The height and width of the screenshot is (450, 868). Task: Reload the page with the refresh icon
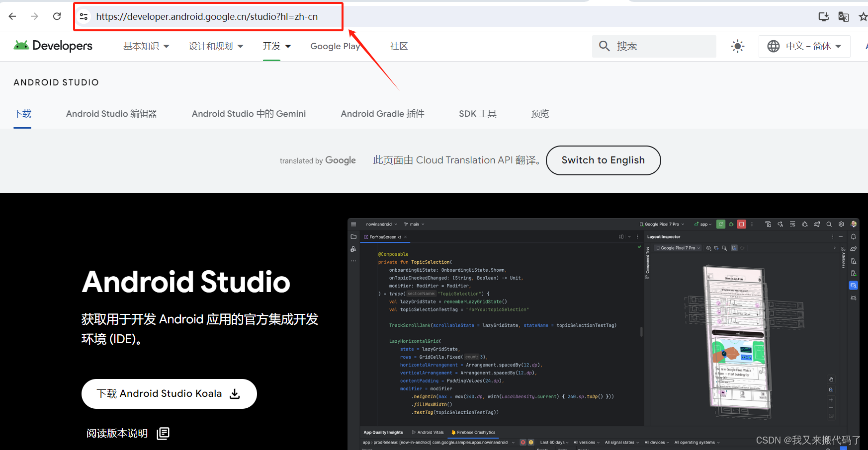(x=57, y=16)
